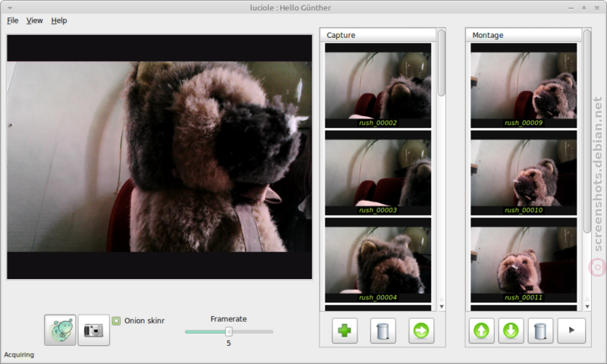Minimize the luciole window
The height and width of the screenshot is (364, 607).
571,8
